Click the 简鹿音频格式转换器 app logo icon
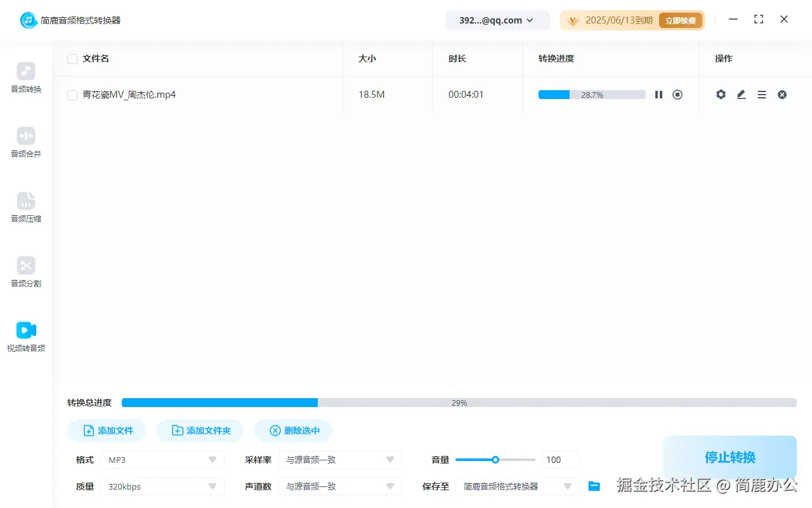Viewport: 812px width, 508px height. [x=29, y=20]
